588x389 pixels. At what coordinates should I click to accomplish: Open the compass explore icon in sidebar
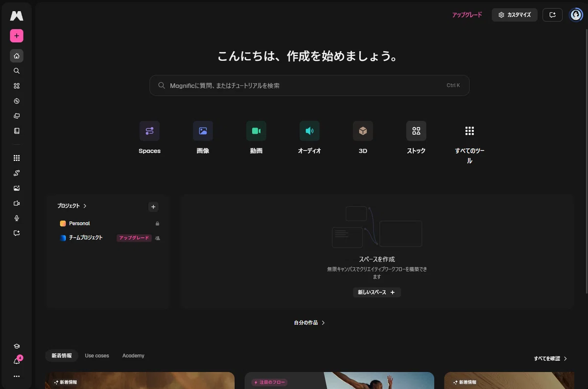pos(17,101)
